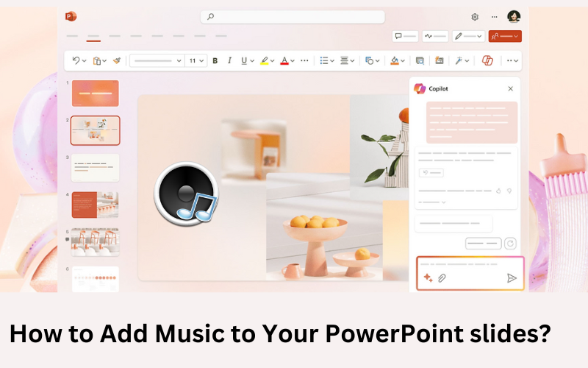Refresh Copilot suggestions
This screenshot has width=588, height=368.
[x=510, y=244]
